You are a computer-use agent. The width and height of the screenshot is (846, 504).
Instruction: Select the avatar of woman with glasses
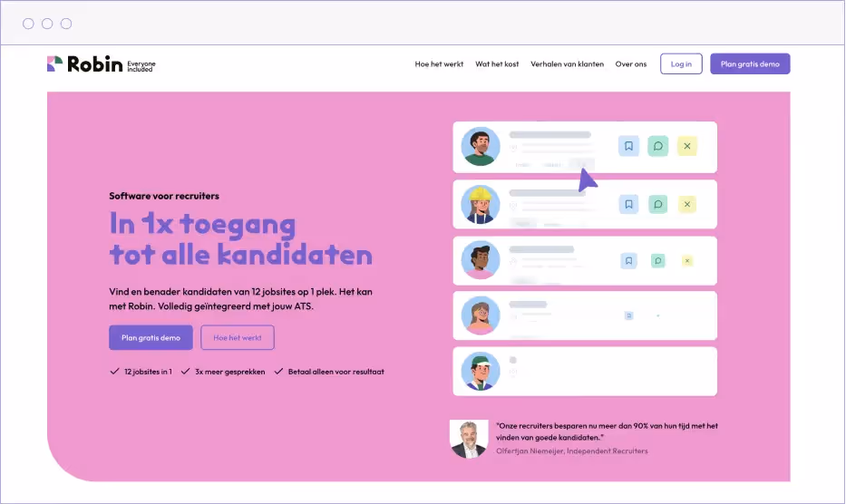tap(481, 315)
